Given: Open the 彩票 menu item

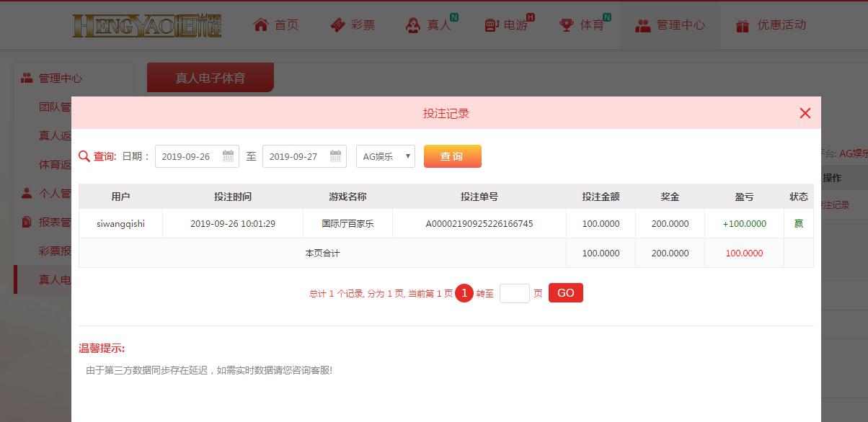Looking at the screenshot, I should (x=363, y=25).
